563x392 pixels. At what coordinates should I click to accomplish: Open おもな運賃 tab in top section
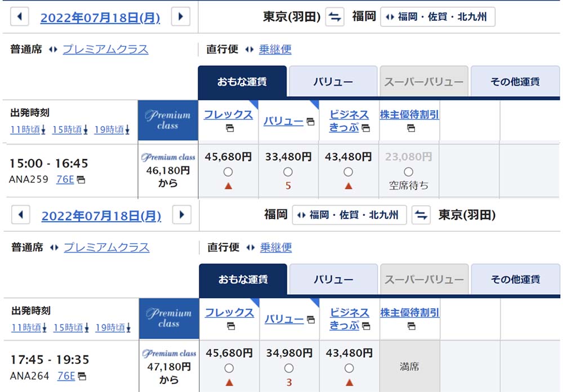[242, 82]
